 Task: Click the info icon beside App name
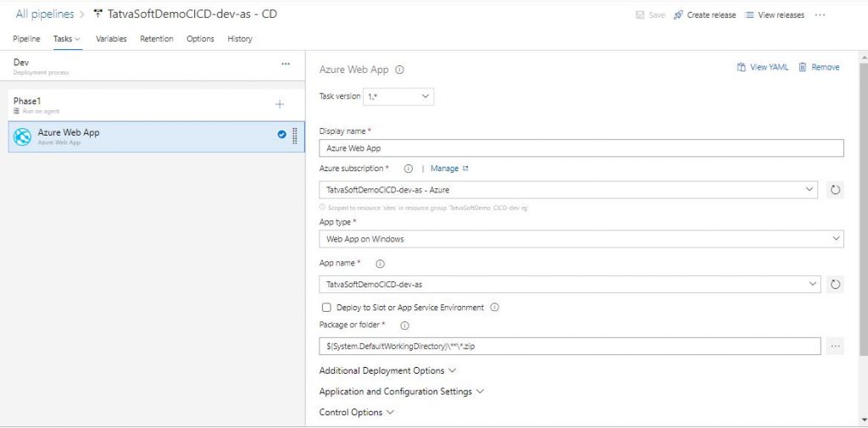(x=381, y=264)
